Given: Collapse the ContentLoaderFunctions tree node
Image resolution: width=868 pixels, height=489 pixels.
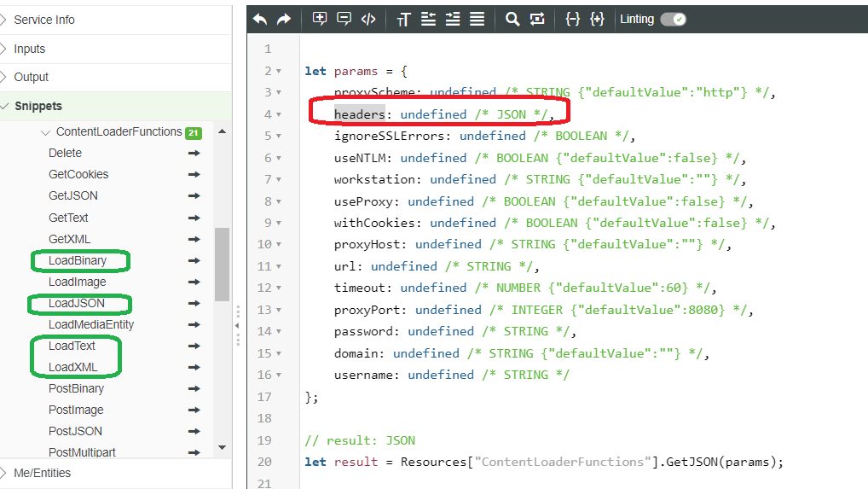Looking at the screenshot, I should (45, 132).
